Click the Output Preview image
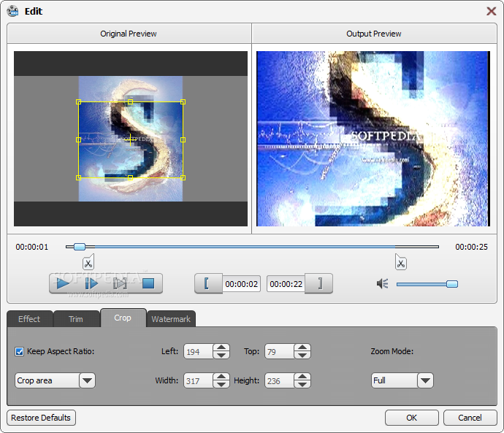This screenshot has height=433, width=504. (x=373, y=139)
